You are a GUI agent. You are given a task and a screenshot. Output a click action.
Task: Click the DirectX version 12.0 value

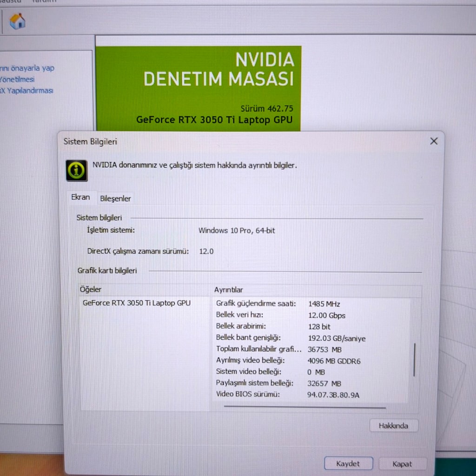(x=206, y=251)
